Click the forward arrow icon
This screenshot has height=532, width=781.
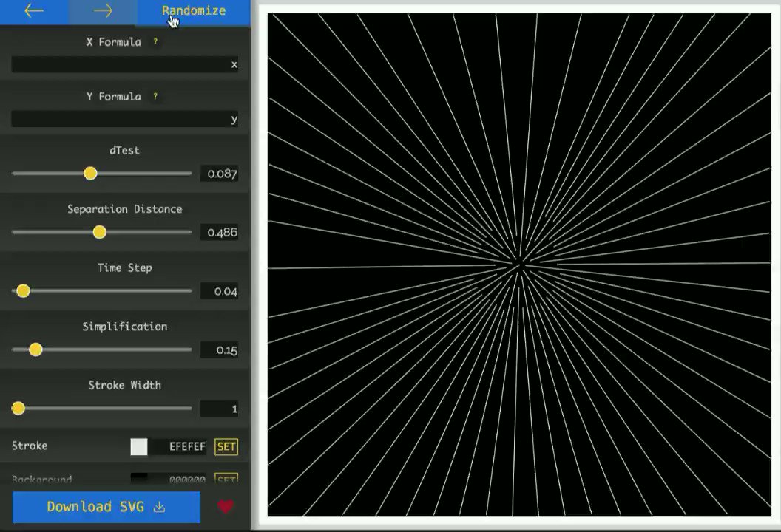pyautogui.click(x=103, y=10)
